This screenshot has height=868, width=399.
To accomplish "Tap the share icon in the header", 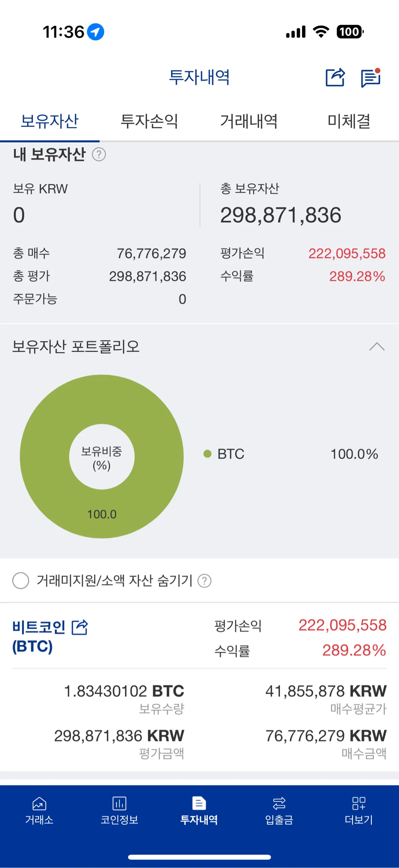I will (335, 77).
